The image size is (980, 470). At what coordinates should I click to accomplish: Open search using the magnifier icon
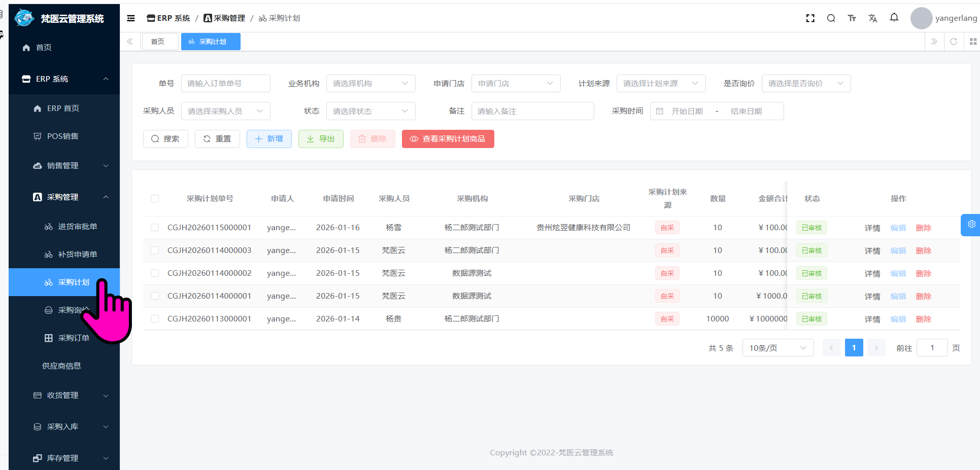point(831,18)
